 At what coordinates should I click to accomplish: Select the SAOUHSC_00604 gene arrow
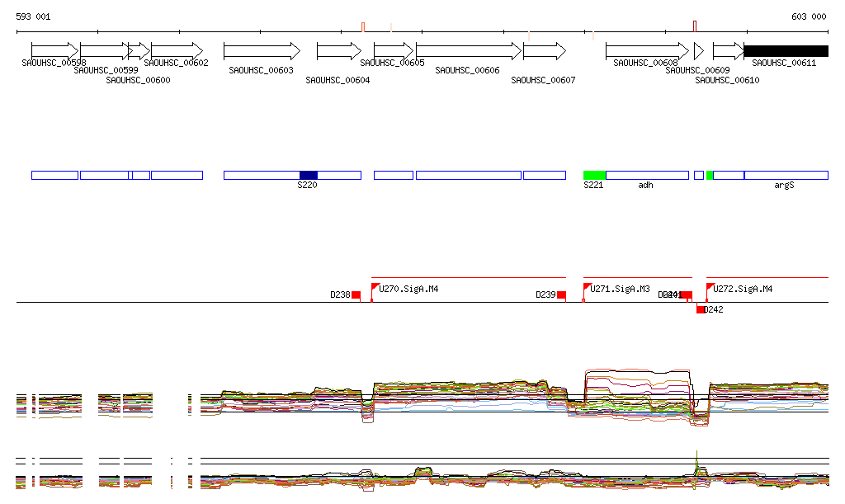click(339, 51)
